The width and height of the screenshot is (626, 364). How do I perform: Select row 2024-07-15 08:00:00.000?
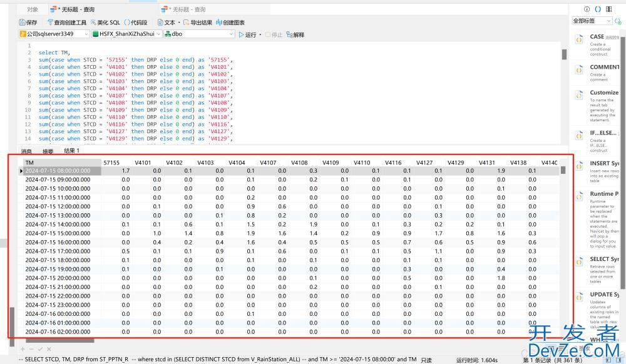coord(289,171)
